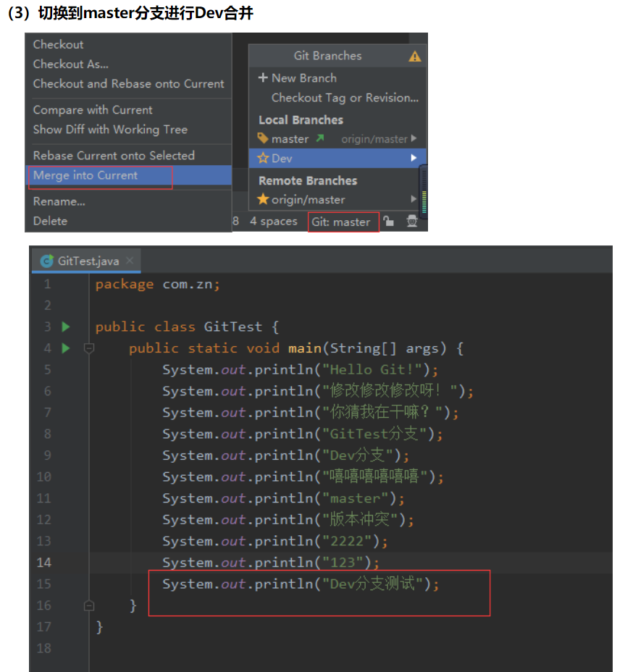Click the "Dev分支" string on line 9
The height and width of the screenshot is (672, 625).
358,455
